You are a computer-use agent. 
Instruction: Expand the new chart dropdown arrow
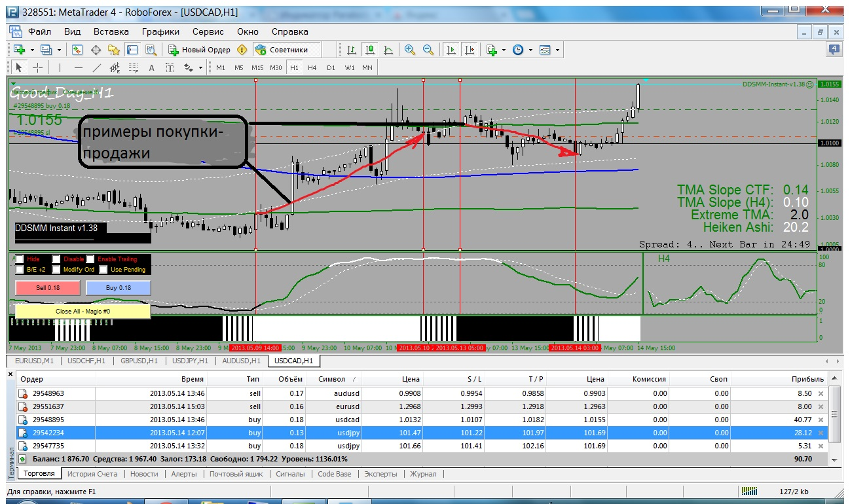click(31, 50)
